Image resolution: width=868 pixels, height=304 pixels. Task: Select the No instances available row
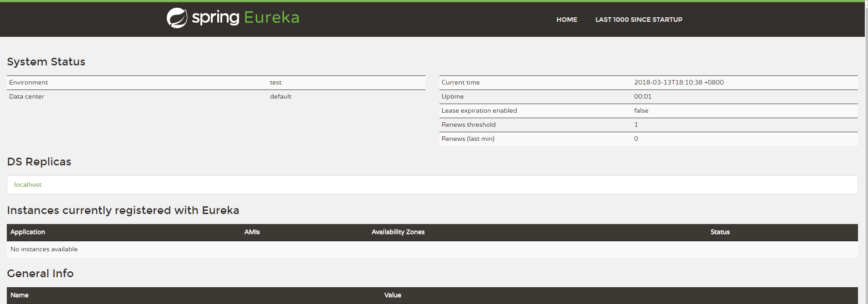pos(432,249)
